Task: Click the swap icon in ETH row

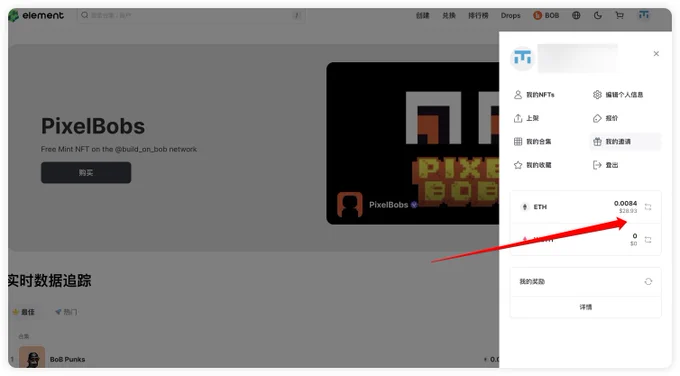Action: [648, 207]
